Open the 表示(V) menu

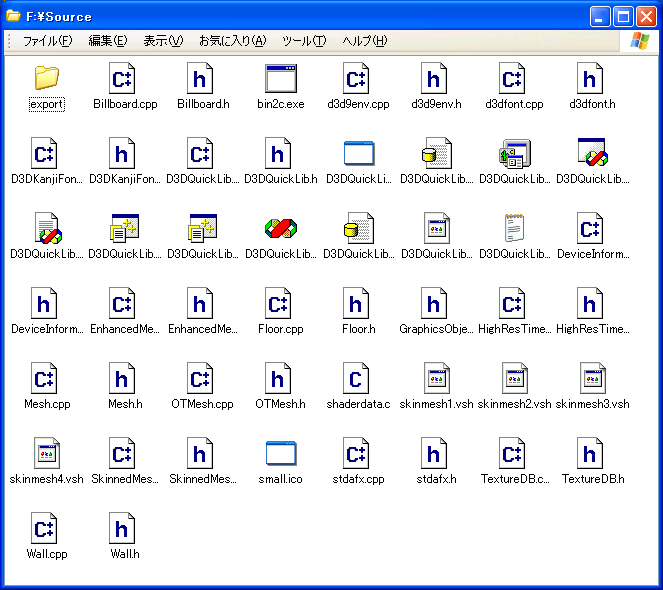162,41
